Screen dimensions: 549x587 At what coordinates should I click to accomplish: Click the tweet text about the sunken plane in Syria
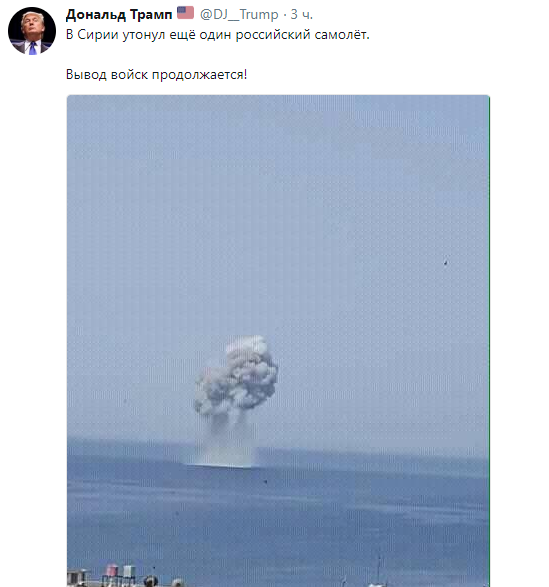click(x=218, y=35)
